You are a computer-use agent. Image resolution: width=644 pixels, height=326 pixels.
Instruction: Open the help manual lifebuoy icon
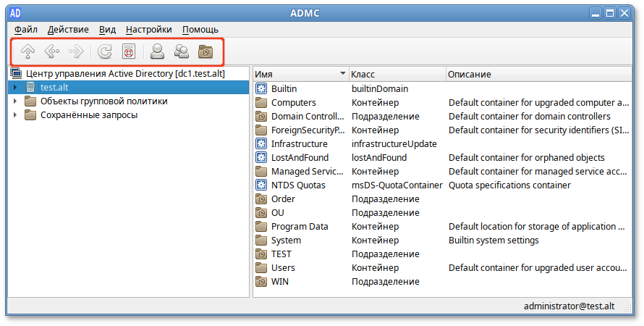(x=128, y=51)
